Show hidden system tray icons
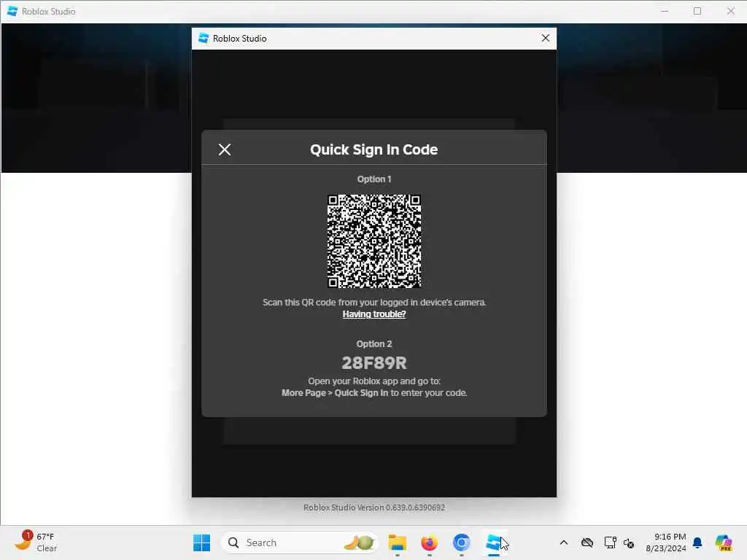 pos(564,542)
